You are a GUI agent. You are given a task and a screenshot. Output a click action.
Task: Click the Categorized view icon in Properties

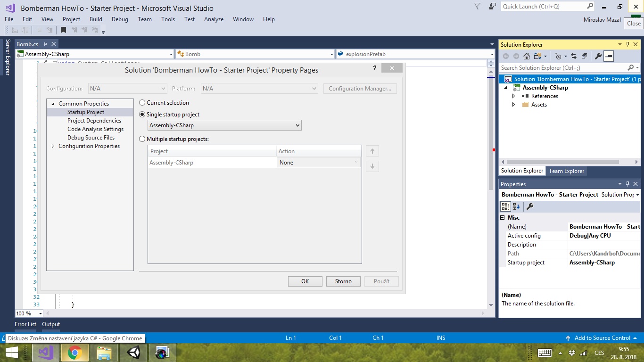click(x=505, y=206)
